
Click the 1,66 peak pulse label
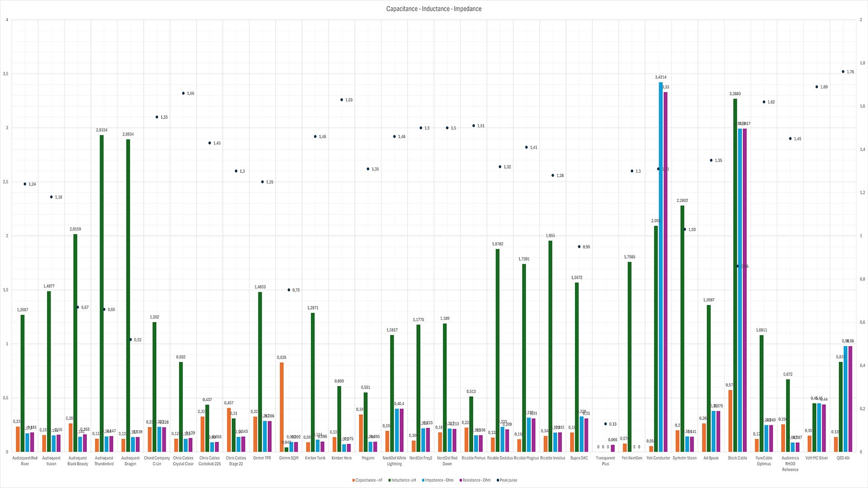tap(190, 94)
